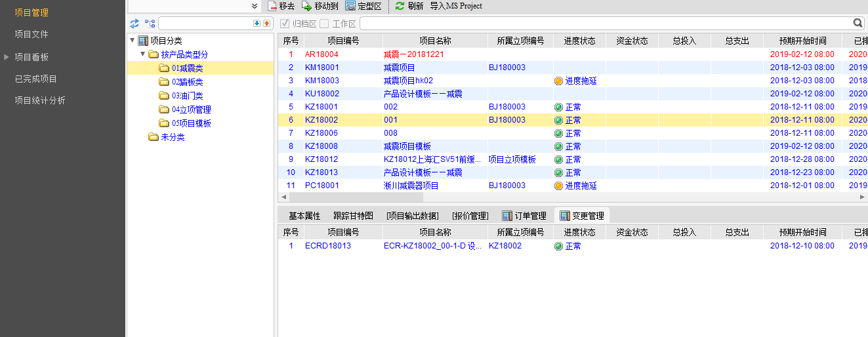Switch to the [项目输出数据] tab

[x=413, y=216]
